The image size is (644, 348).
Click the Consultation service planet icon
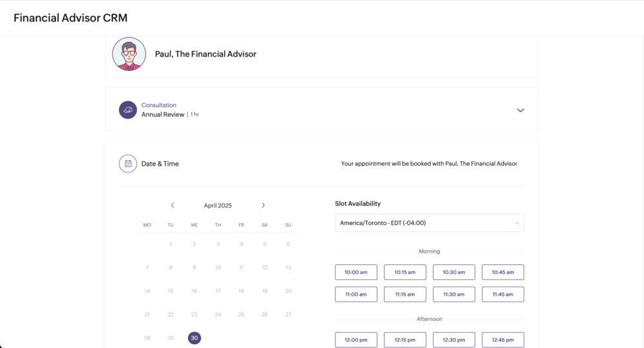pyautogui.click(x=128, y=110)
